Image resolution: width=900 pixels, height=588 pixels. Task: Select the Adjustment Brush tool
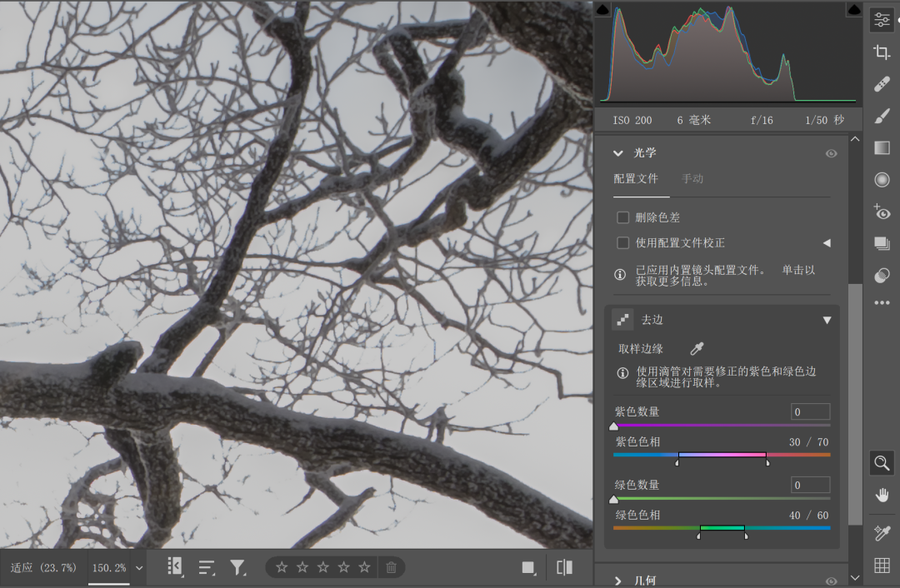(882, 117)
